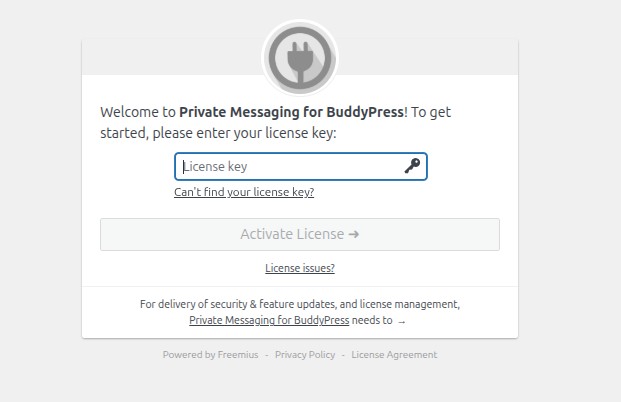Open the "License issues?" link
The image size is (621, 402).
coord(299,268)
